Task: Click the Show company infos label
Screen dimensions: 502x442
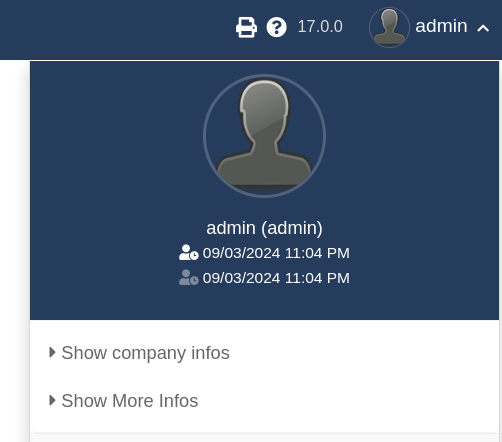Action: [x=146, y=353]
